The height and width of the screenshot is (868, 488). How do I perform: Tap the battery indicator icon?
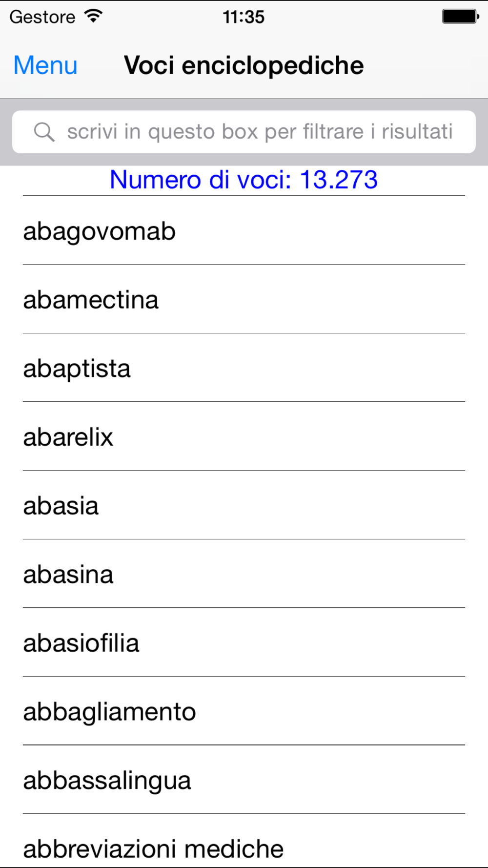[460, 17]
